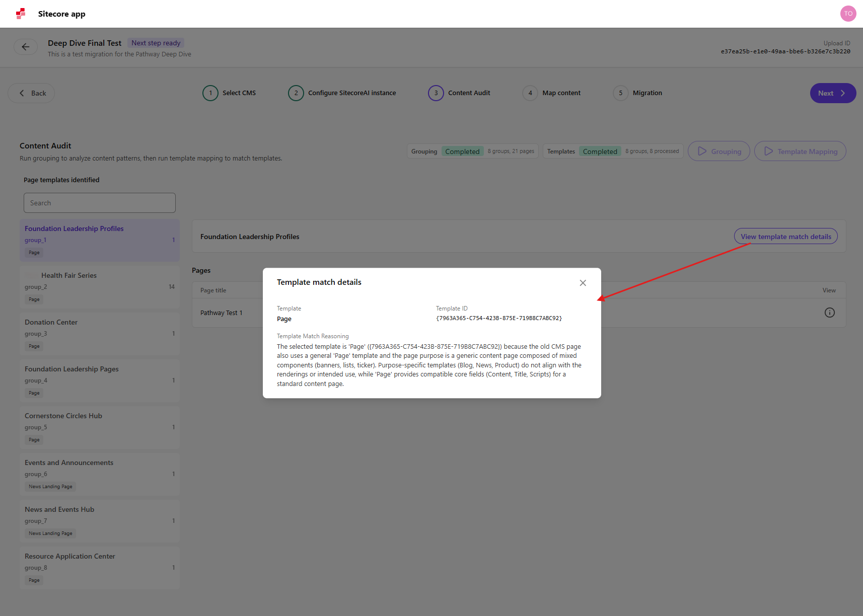Click the Back button
863x616 pixels.
[x=31, y=93]
